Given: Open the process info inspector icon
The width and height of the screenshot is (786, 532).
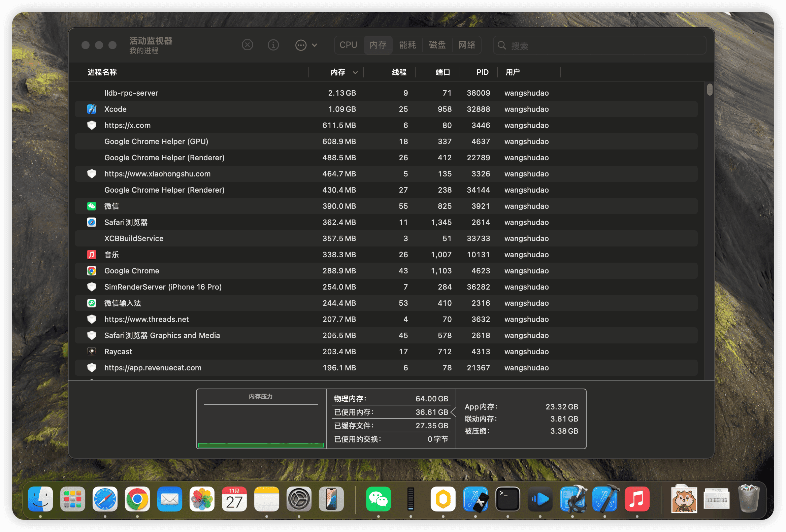Looking at the screenshot, I should pos(273,45).
